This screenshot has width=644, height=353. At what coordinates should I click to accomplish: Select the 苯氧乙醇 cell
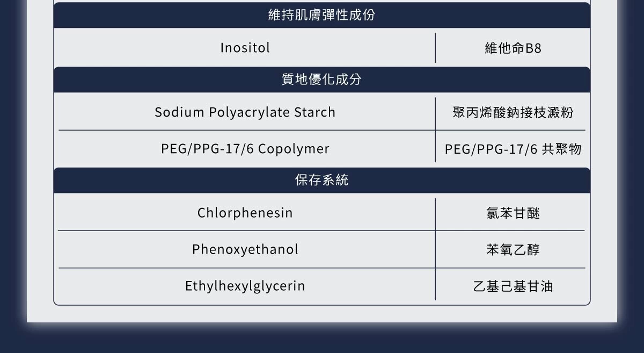coord(513,250)
